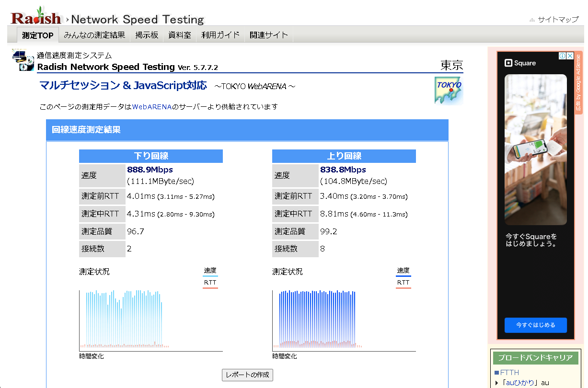Click download 測定品質 value 96.7
The image size is (588, 388).
(x=136, y=231)
